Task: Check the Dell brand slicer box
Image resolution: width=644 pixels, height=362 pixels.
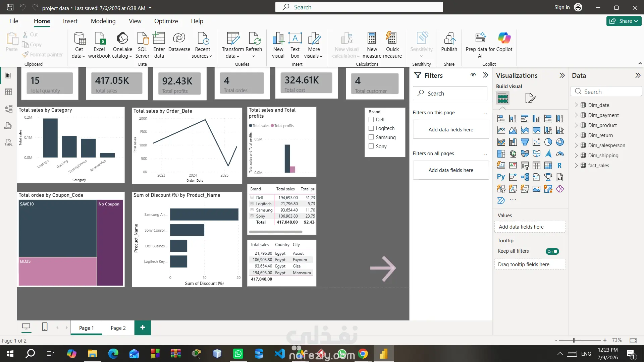Action: pyautogui.click(x=371, y=120)
